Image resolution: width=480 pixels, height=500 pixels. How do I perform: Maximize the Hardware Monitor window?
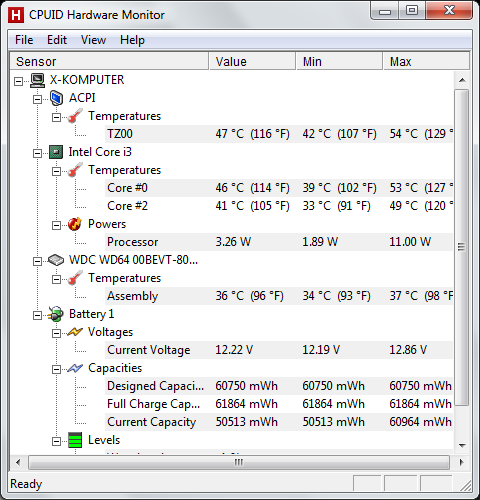[x=412, y=11]
